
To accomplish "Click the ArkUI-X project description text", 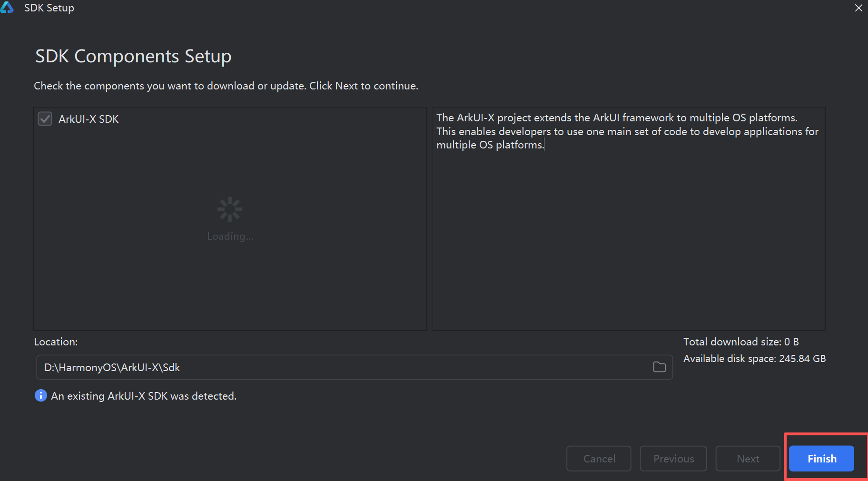I will (x=627, y=131).
